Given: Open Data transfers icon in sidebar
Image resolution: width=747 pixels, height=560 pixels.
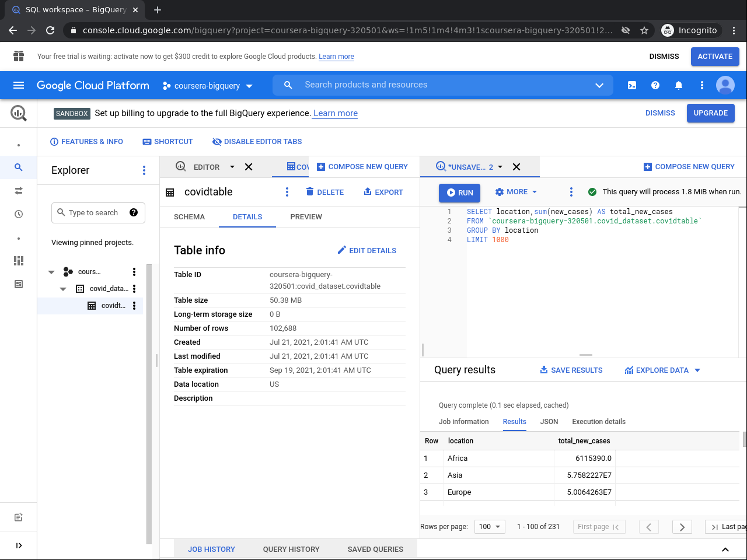Looking at the screenshot, I should pyautogui.click(x=19, y=191).
